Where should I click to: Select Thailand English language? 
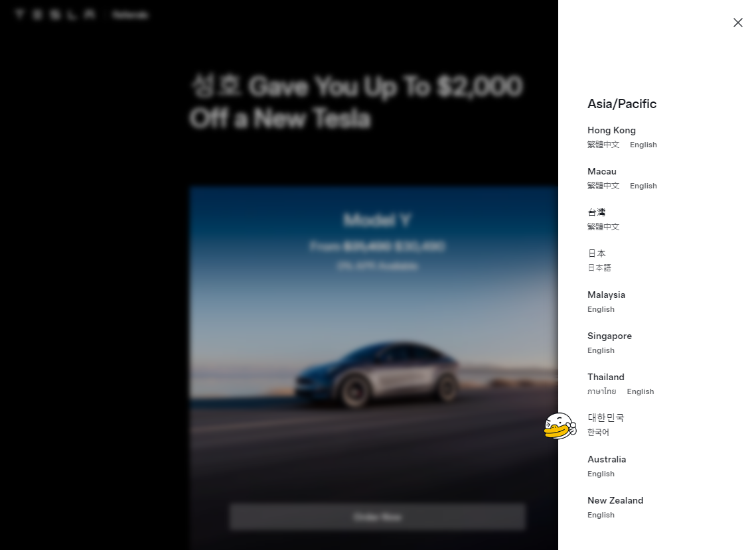(x=641, y=391)
